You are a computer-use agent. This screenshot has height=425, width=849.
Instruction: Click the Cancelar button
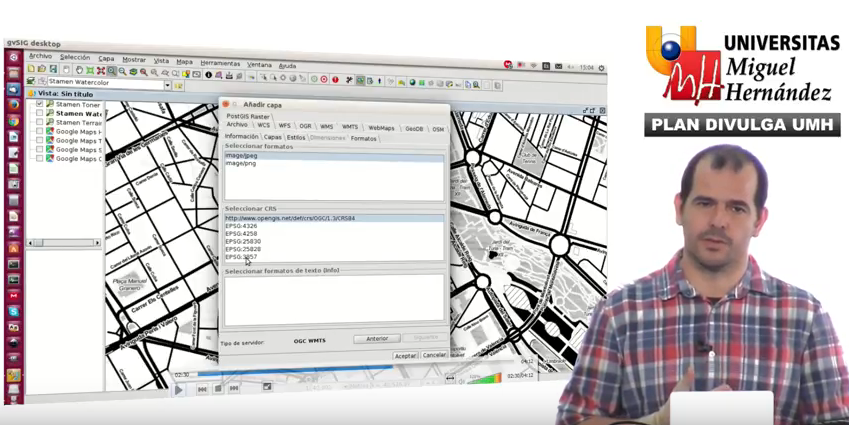(434, 355)
